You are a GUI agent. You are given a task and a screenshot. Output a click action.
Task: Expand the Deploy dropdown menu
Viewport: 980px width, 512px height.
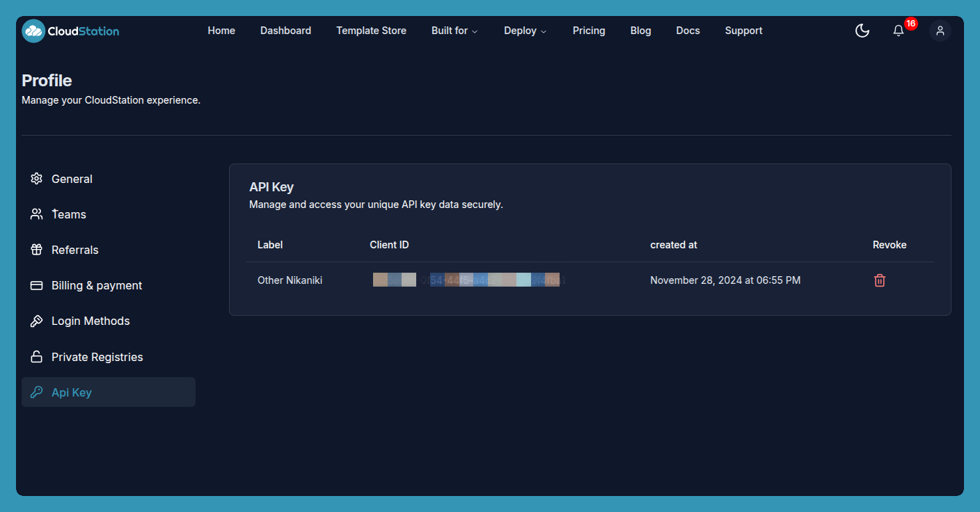click(525, 31)
